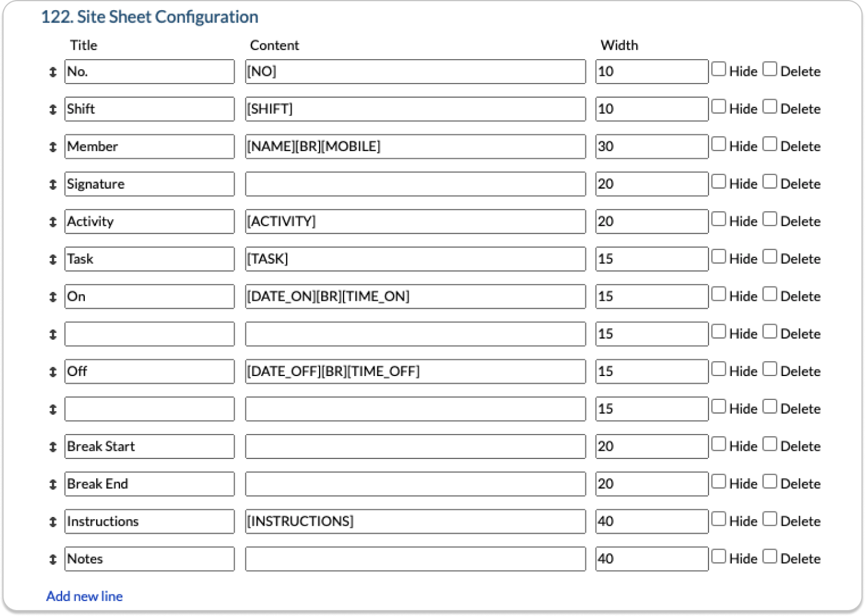Click the reorder arrows next to Member
The image size is (865, 616).
(x=53, y=147)
